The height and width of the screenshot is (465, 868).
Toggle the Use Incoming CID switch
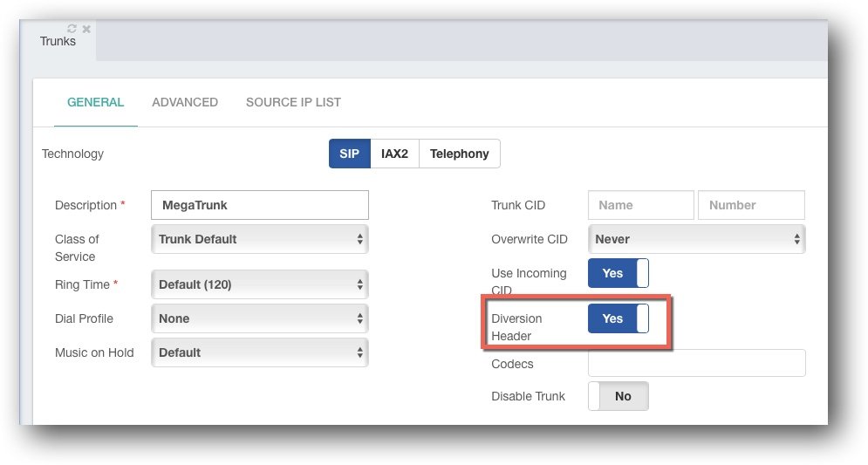click(x=619, y=273)
